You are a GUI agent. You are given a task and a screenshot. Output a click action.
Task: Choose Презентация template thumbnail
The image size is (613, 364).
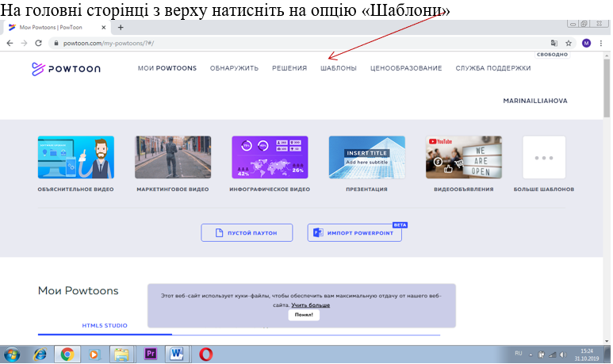pos(366,157)
